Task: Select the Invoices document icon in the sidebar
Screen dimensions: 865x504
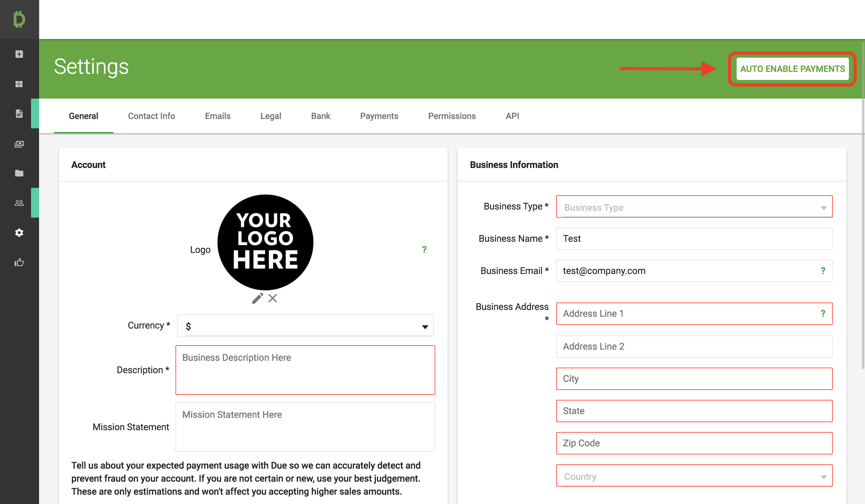Action: 19,113
